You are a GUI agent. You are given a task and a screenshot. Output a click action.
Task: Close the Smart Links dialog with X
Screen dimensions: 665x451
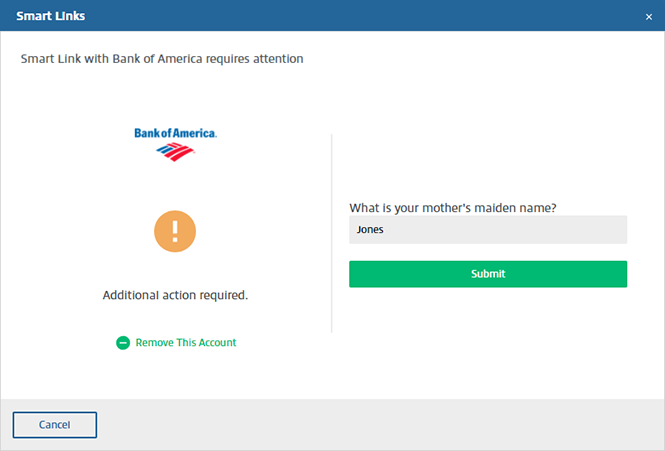pos(648,17)
